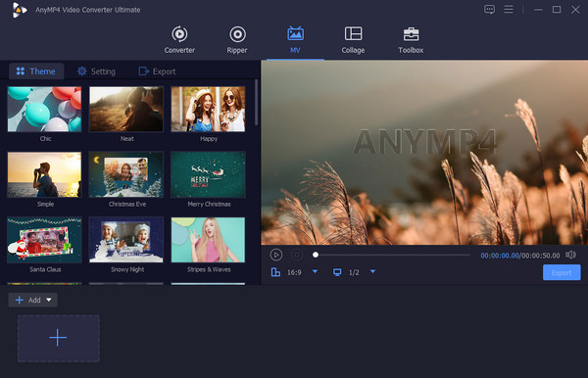Choose the Stripes & Waves theme

click(x=208, y=240)
